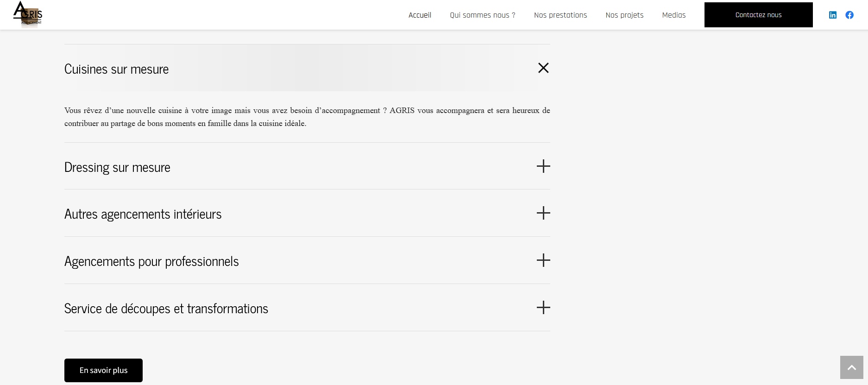The width and height of the screenshot is (868, 385).
Task: Click the back-to-top arrow button
Action: (852, 367)
